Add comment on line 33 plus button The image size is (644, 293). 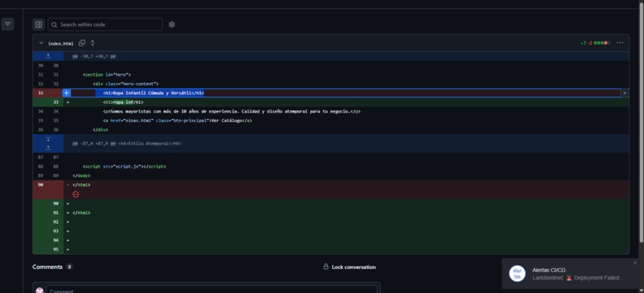tap(66, 93)
